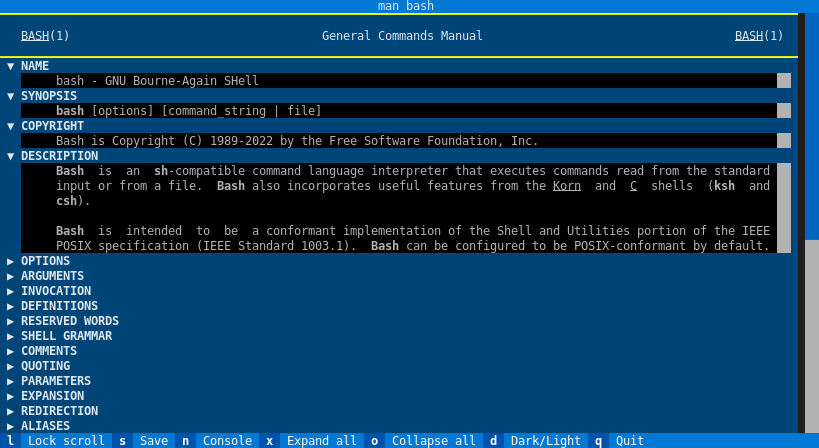The width and height of the screenshot is (819, 448).
Task: Open the Console from footer
Action: click(227, 441)
